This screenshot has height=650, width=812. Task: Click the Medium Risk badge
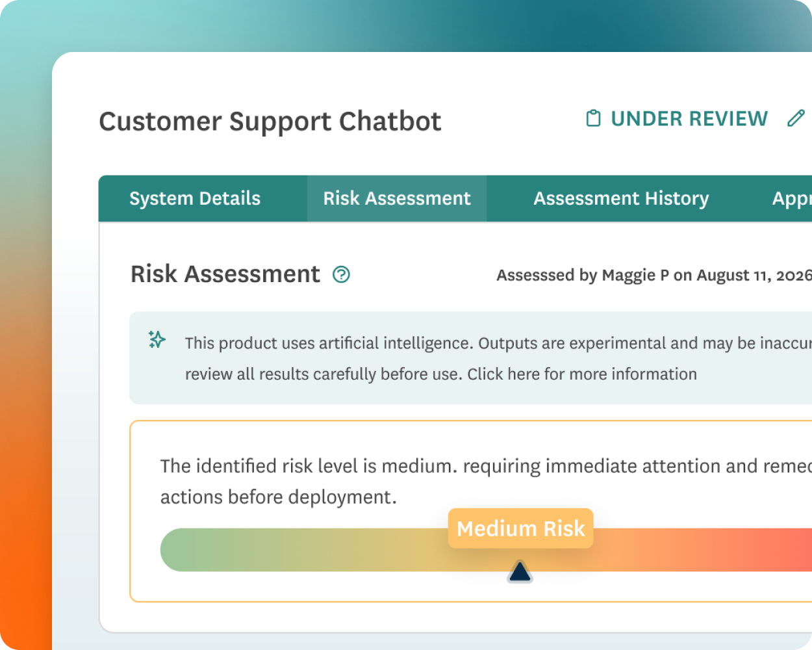(520, 528)
